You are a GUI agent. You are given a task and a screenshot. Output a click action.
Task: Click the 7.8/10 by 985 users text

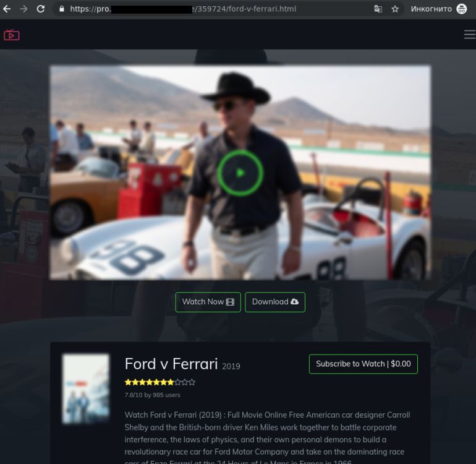pyautogui.click(x=153, y=395)
